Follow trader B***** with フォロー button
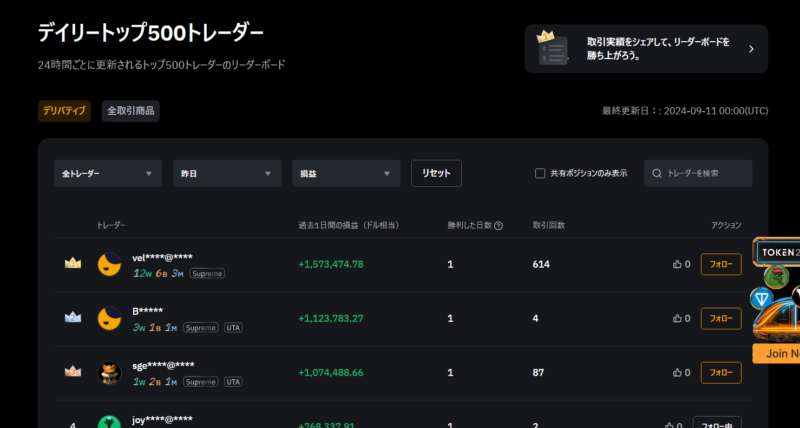Image resolution: width=800 pixels, height=428 pixels. [x=721, y=318]
